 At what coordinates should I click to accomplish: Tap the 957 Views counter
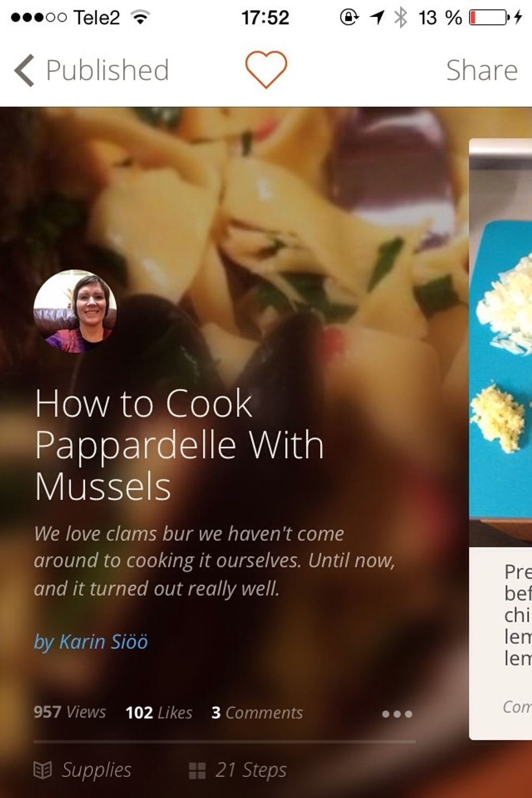(x=69, y=712)
